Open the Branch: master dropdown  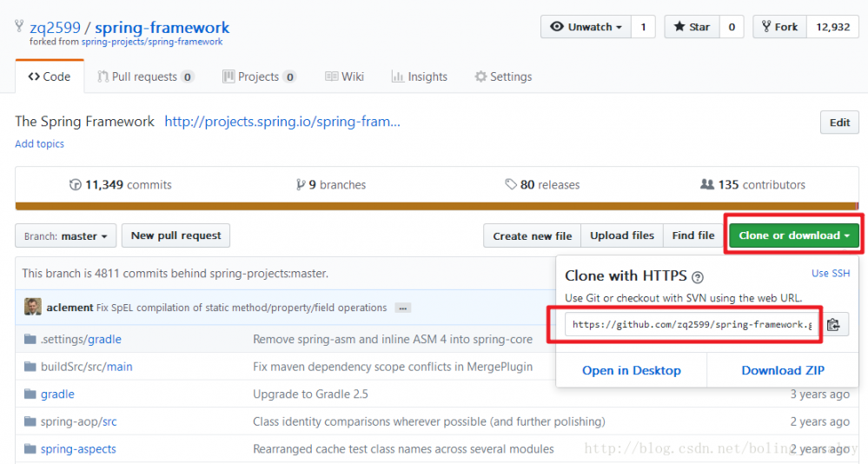pyautogui.click(x=65, y=235)
